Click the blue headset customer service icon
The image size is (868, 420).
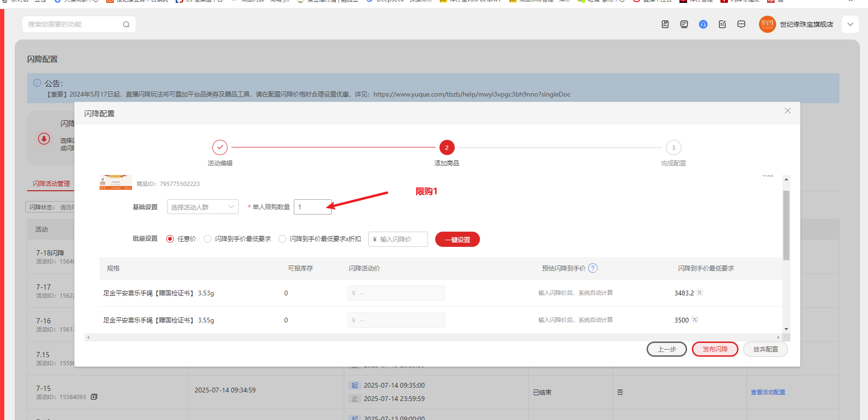(x=703, y=24)
